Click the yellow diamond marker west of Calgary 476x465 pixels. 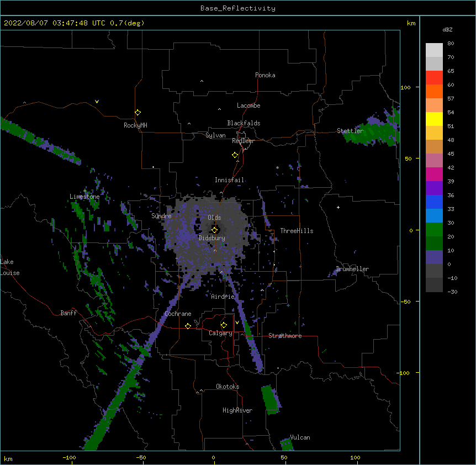[188, 326]
